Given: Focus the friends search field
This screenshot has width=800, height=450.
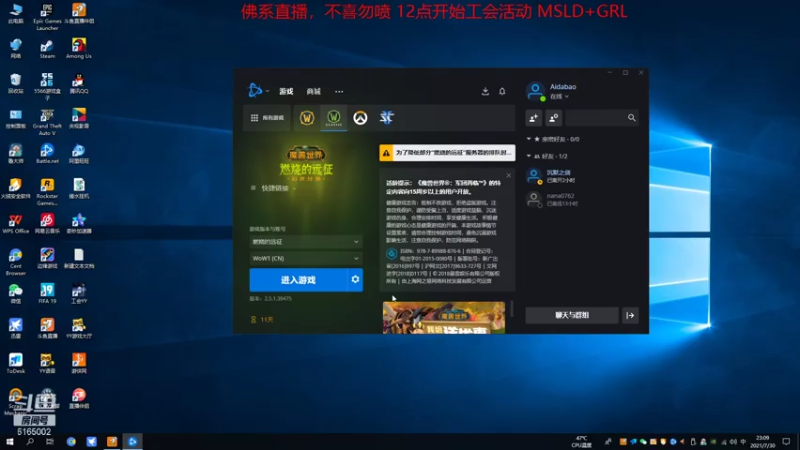Looking at the screenshot, I should coord(595,118).
